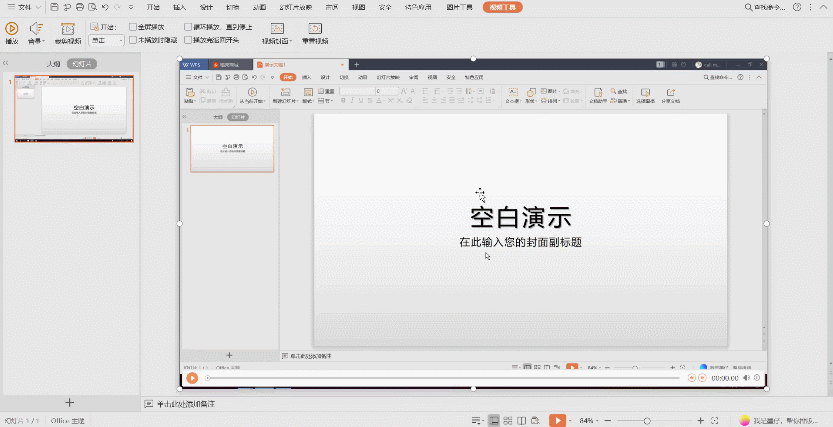The width and height of the screenshot is (833, 427).
Task: Toggle hide when not playing checkbox
Action: coord(133,40)
